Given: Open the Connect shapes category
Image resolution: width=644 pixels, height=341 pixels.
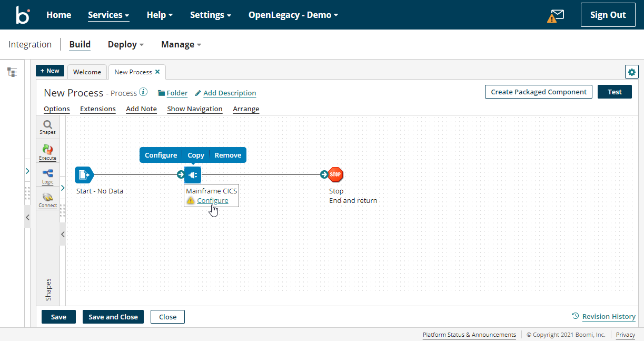Looking at the screenshot, I should click(x=47, y=200).
